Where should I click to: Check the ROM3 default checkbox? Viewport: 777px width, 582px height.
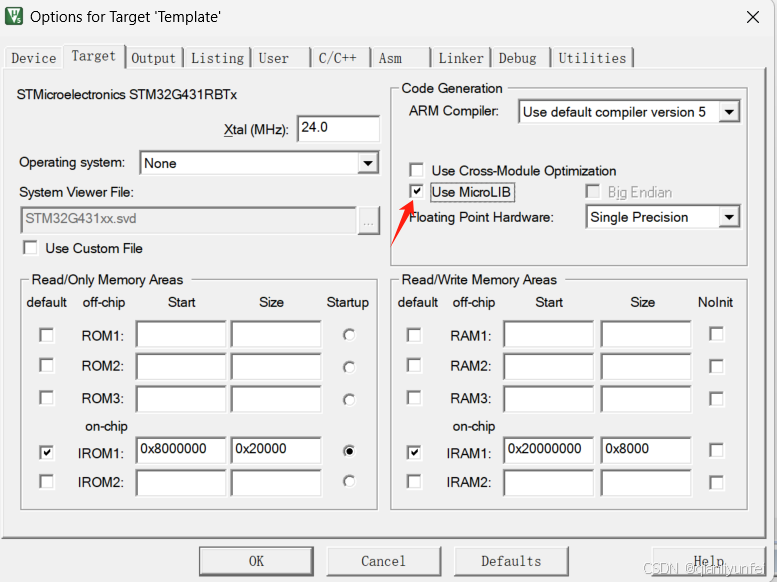tap(47, 398)
